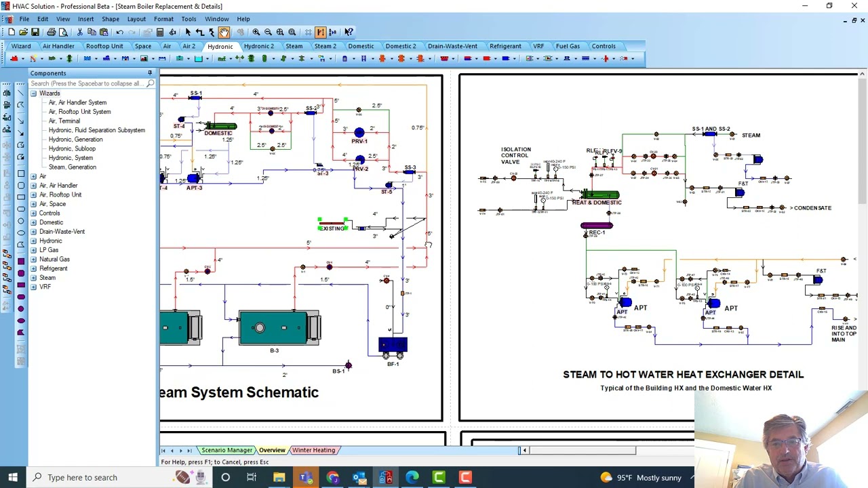Image resolution: width=868 pixels, height=488 pixels.
Task: Select the filled purple circle shape tool
Action: tap(20, 308)
